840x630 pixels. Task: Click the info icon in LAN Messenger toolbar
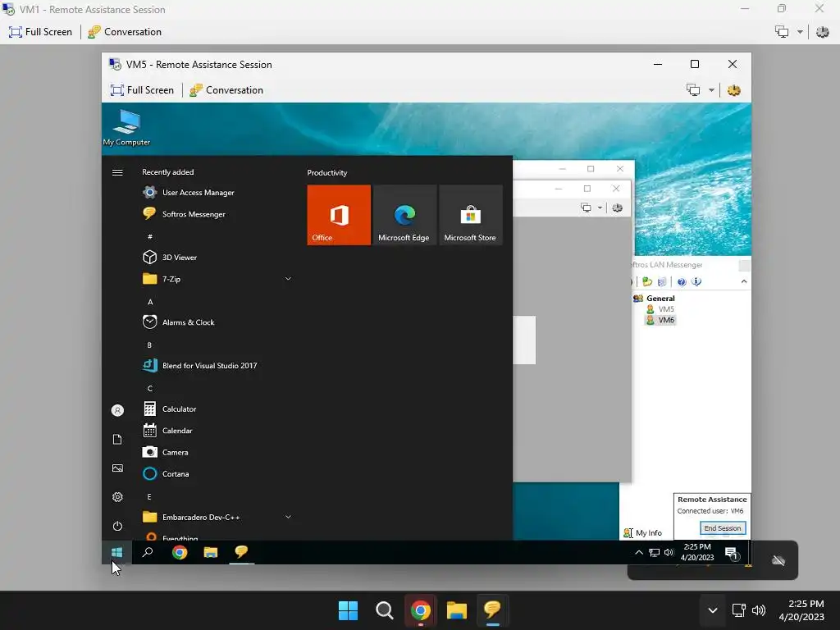tap(696, 282)
